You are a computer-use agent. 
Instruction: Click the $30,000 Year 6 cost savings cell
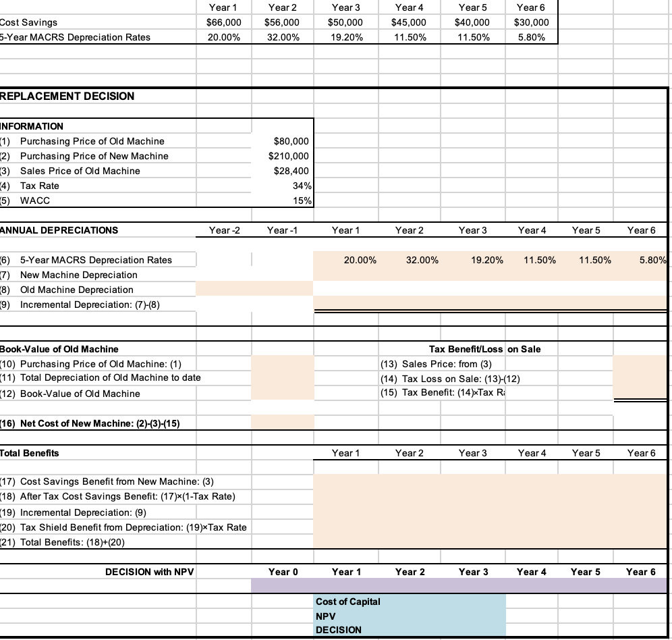click(531, 22)
